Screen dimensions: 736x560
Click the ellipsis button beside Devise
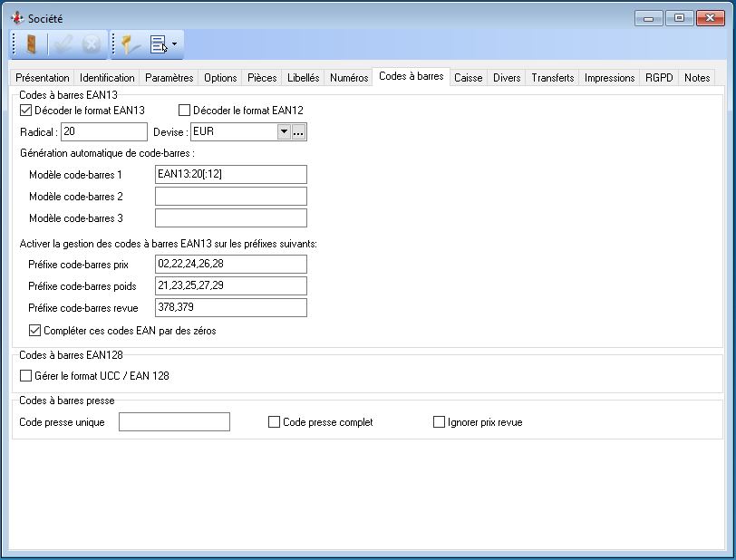(299, 132)
